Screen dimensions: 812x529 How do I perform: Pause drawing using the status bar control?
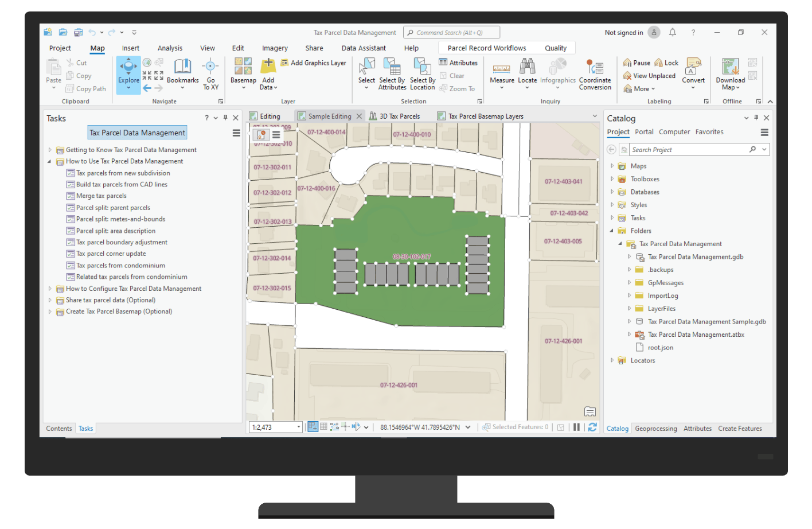click(x=576, y=427)
